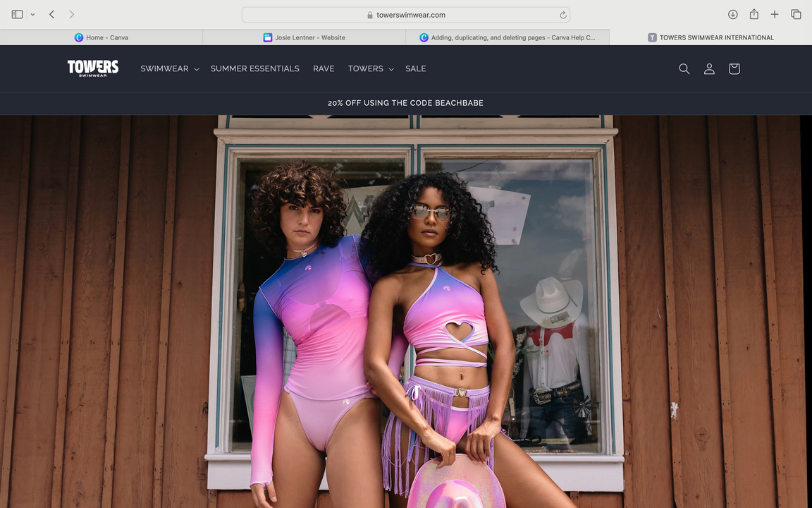Open the shopping cart
This screenshot has height=508, width=812.
[x=734, y=69]
